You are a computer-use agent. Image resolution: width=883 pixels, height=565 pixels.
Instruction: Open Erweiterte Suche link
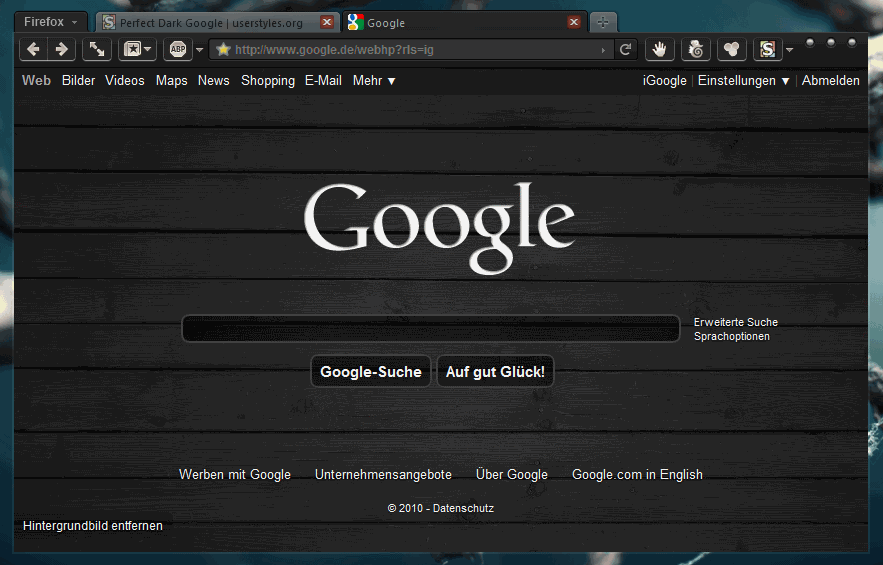[735, 322]
